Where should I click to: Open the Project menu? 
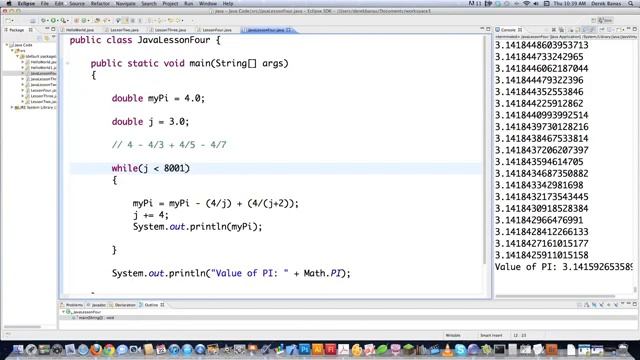170,3
